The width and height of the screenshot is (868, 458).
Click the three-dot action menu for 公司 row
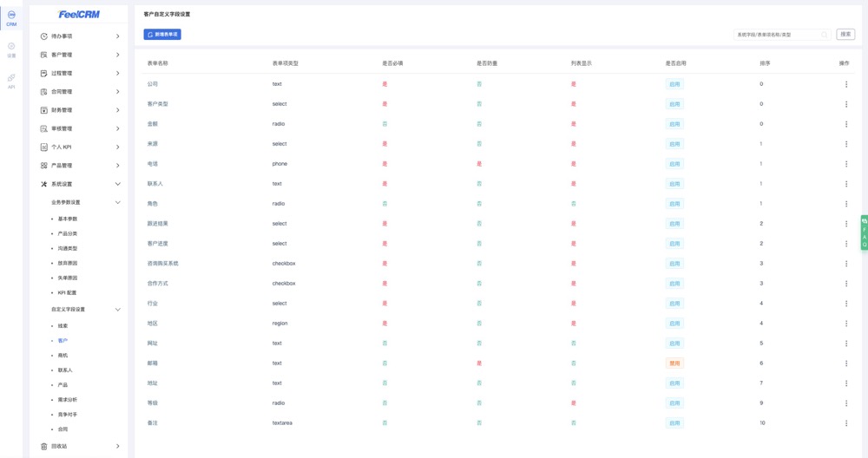pyautogui.click(x=846, y=84)
